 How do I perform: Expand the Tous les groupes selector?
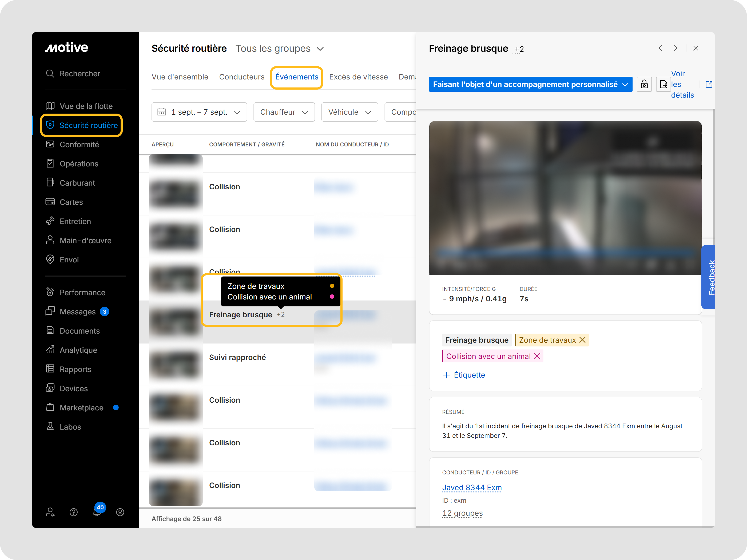[x=280, y=49]
